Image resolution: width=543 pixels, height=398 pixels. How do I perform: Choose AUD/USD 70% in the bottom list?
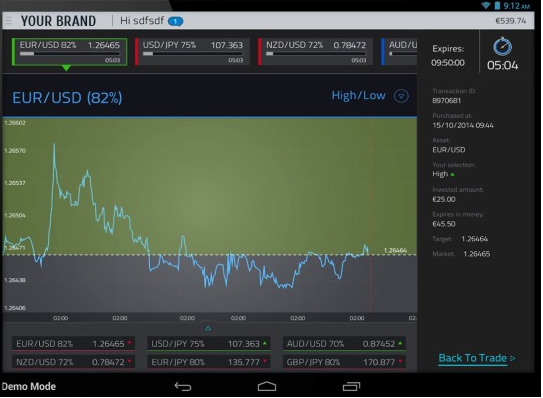pyautogui.click(x=344, y=344)
